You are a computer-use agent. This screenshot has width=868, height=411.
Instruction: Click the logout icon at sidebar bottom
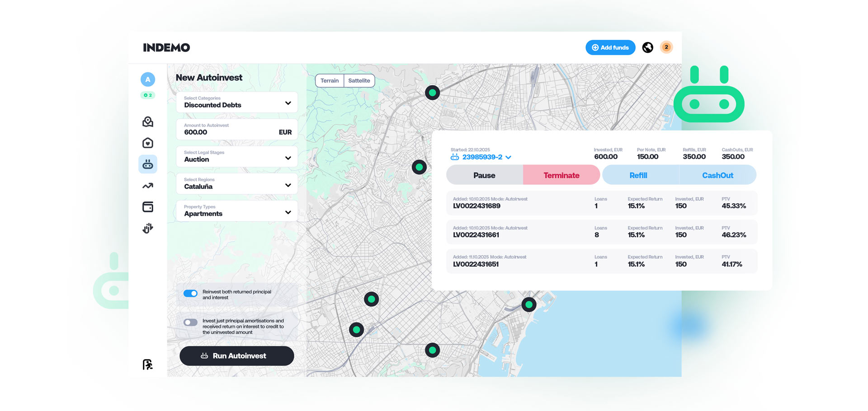pos(147,364)
